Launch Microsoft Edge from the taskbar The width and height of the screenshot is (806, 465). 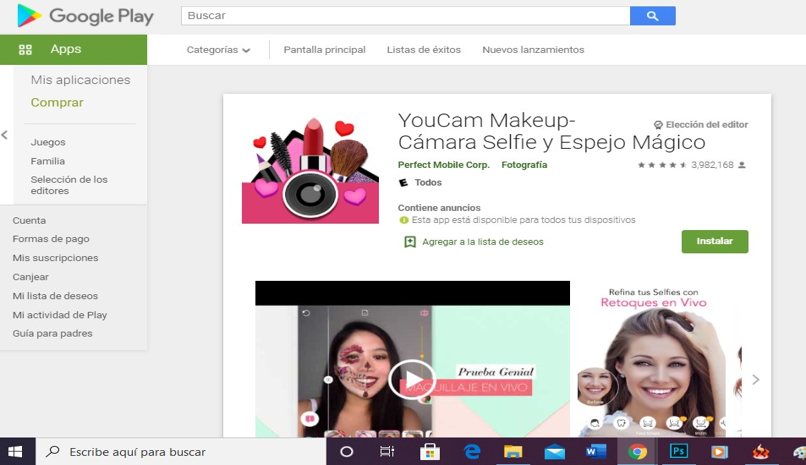472,452
